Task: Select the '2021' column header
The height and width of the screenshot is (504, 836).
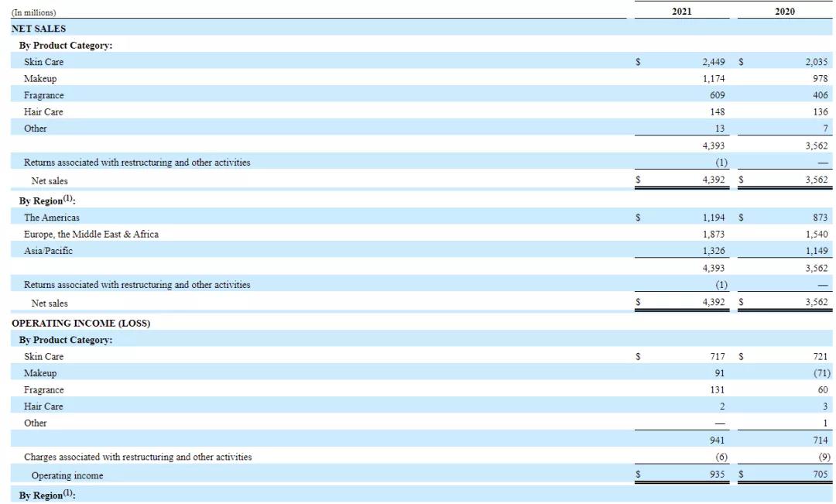Action: [x=681, y=11]
